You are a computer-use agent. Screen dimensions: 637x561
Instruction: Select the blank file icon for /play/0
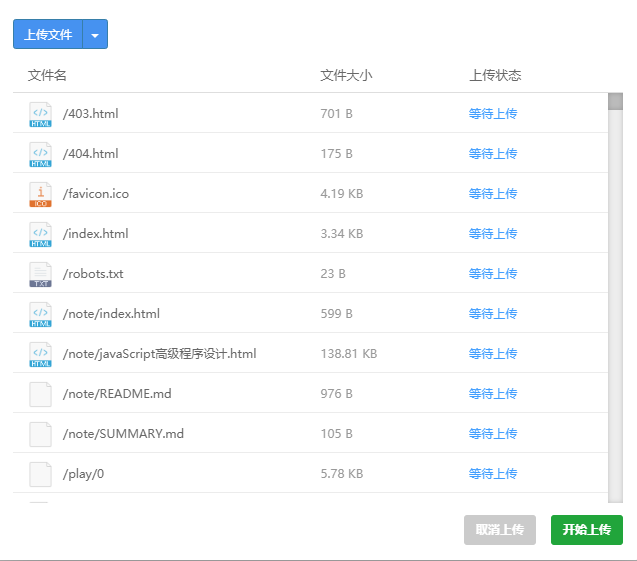(x=40, y=474)
